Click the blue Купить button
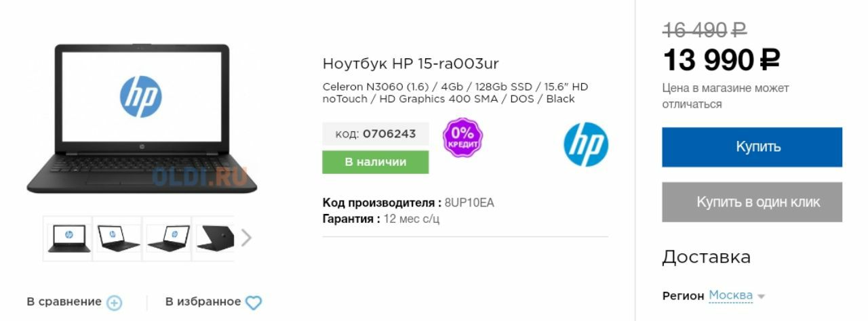This screenshot has width=868, height=321. [752, 147]
